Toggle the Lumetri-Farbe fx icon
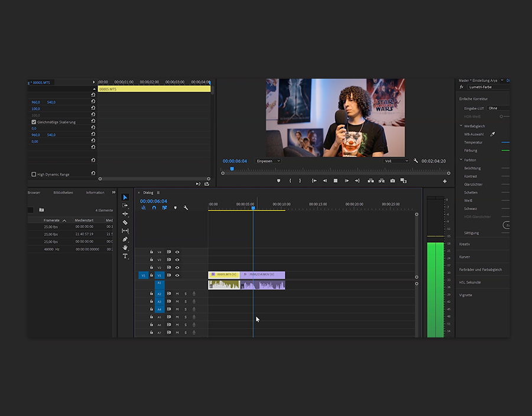 [x=462, y=87]
